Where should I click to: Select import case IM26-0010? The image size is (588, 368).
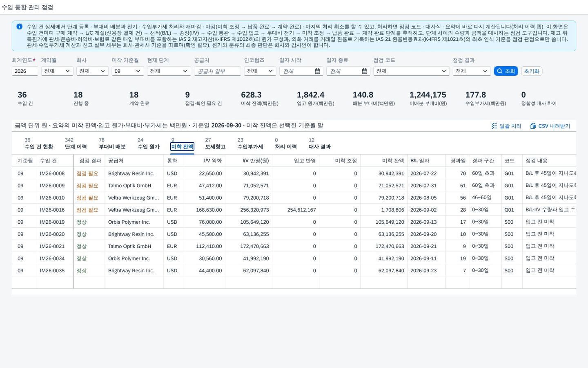pyautogui.click(x=52, y=198)
